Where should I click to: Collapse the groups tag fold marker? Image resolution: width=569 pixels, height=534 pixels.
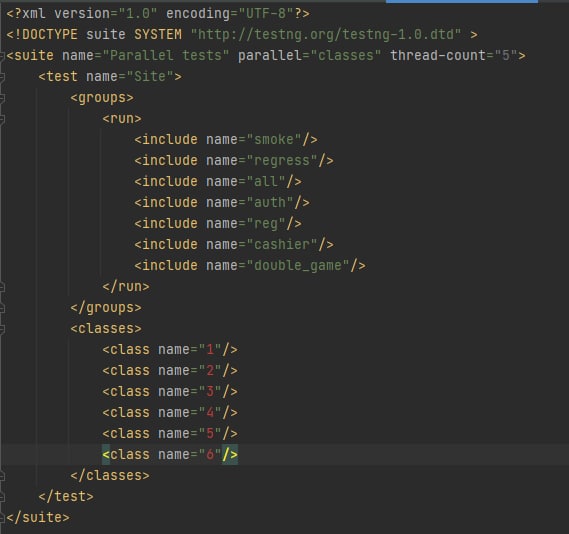click(2, 98)
